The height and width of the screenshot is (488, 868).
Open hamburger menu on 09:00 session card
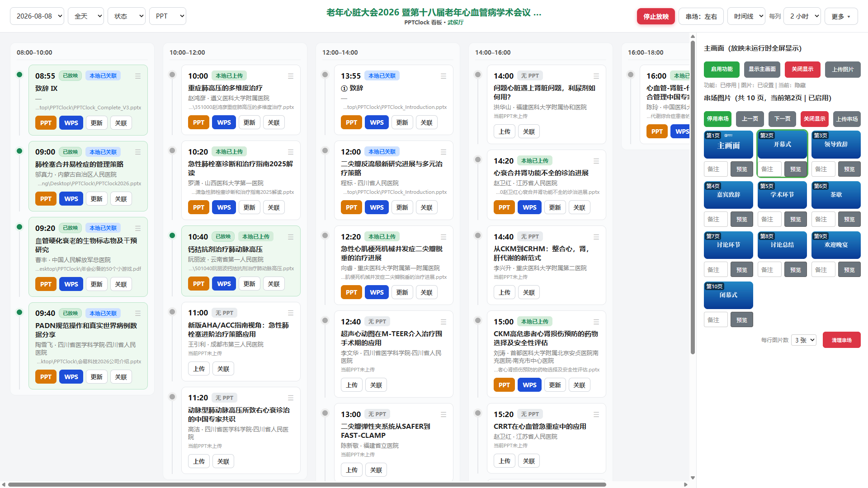[138, 152]
